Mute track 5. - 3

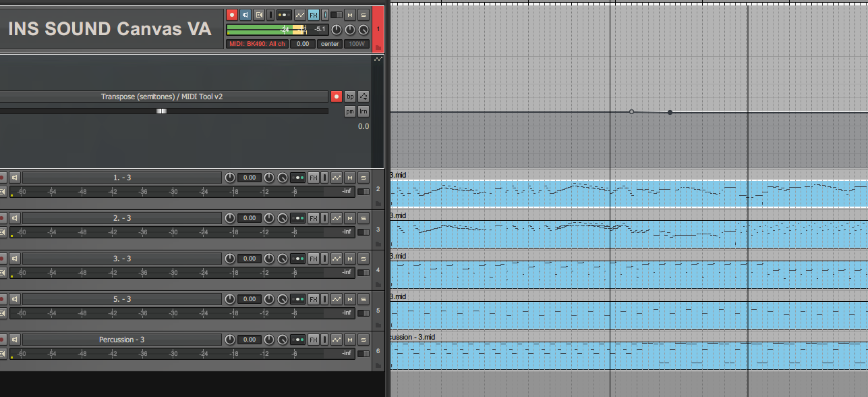point(349,299)
